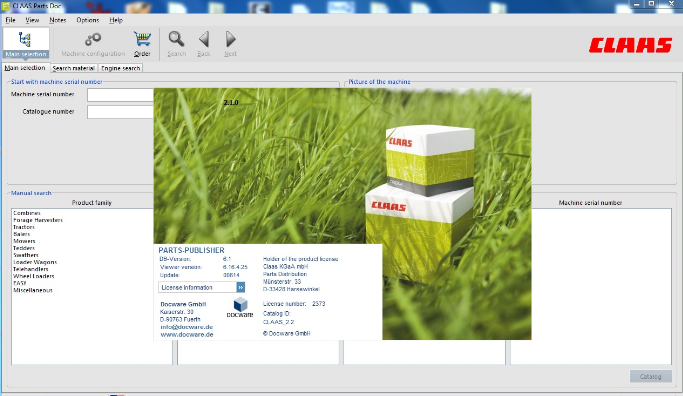Expand License information arrow button

click(x=240, y=287)
